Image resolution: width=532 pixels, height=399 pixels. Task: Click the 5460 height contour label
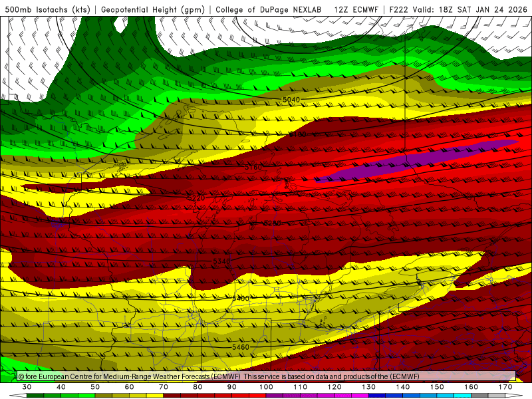point(241,347)
